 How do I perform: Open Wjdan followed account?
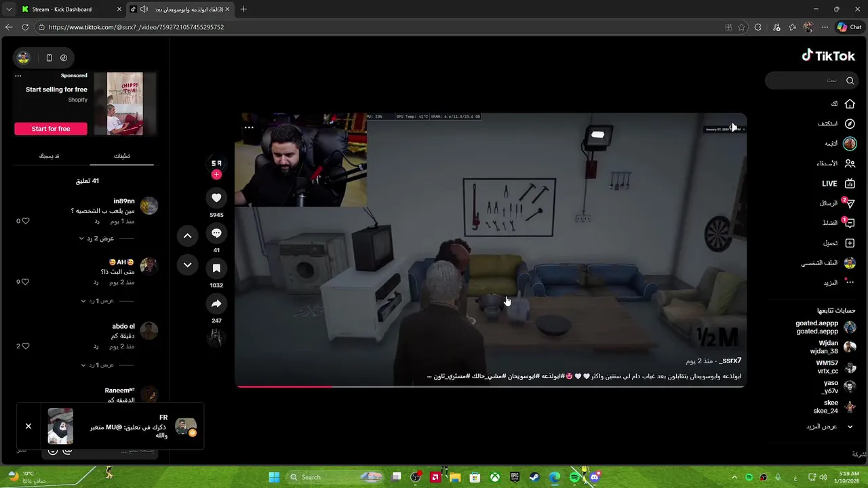coord(833,347)
